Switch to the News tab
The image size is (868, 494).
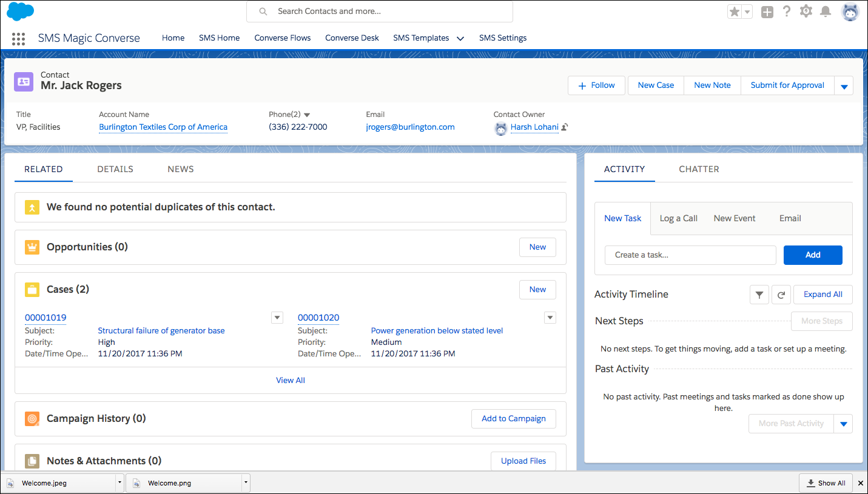click(181, 169)
